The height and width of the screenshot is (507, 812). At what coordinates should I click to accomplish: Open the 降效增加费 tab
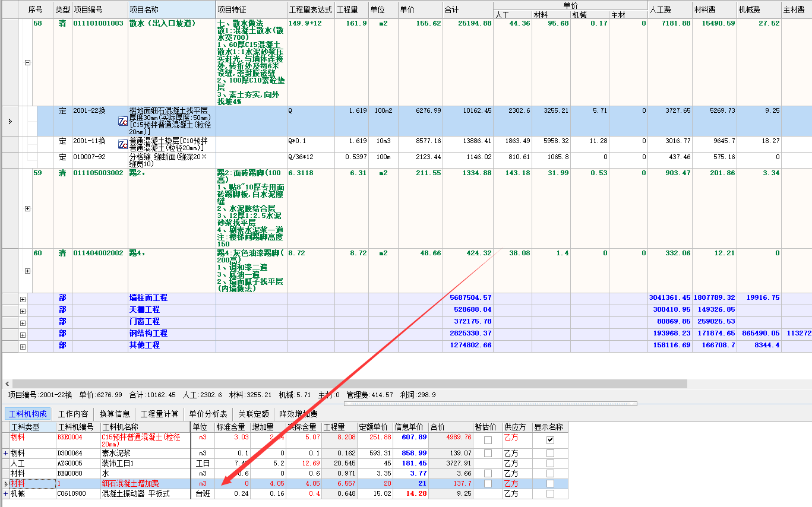coord(298,414)
